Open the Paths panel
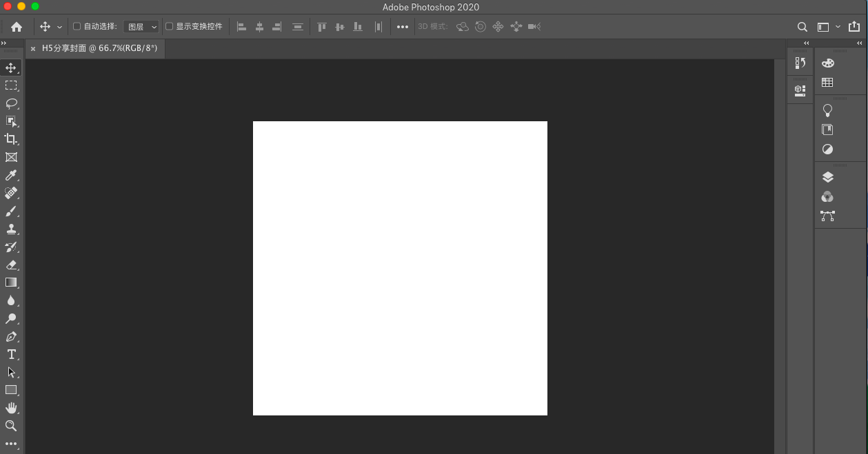This screenshot has width=868, height=454. coord(827,216)
